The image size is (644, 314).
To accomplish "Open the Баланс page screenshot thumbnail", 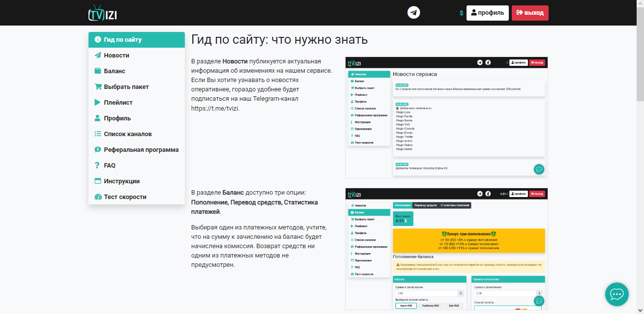I will click(446, 249).
